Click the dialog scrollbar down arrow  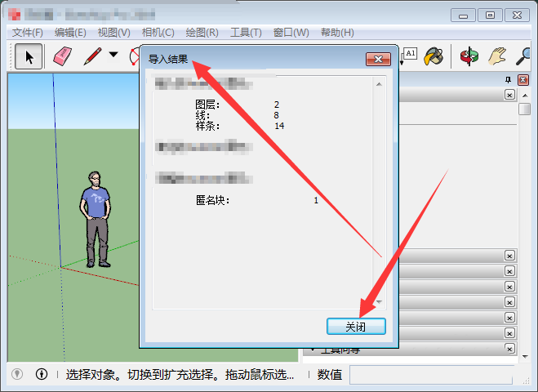coord(379,302)
